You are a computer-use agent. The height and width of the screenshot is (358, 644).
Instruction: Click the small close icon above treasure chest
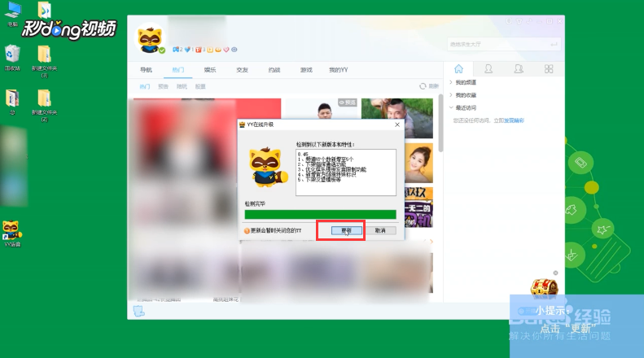tap(555, 273)
